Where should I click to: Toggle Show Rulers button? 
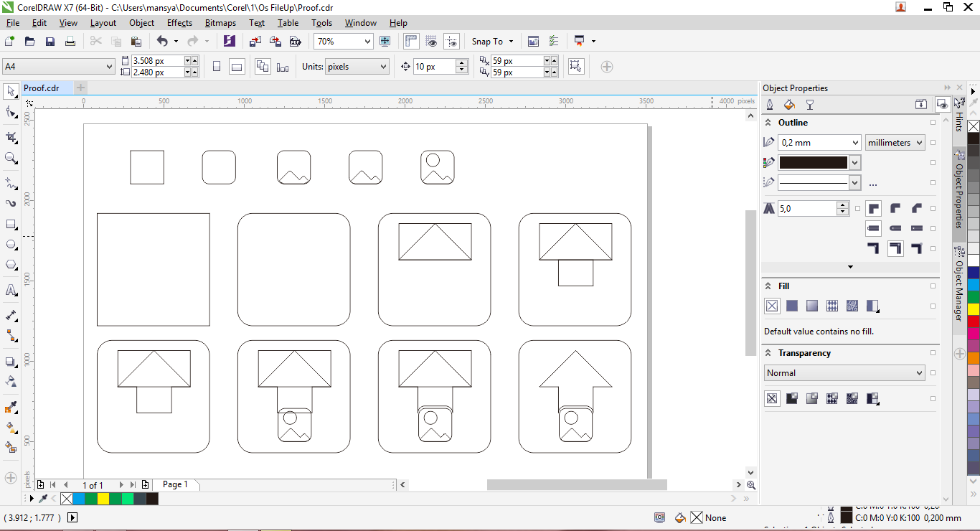pos(411,42)
